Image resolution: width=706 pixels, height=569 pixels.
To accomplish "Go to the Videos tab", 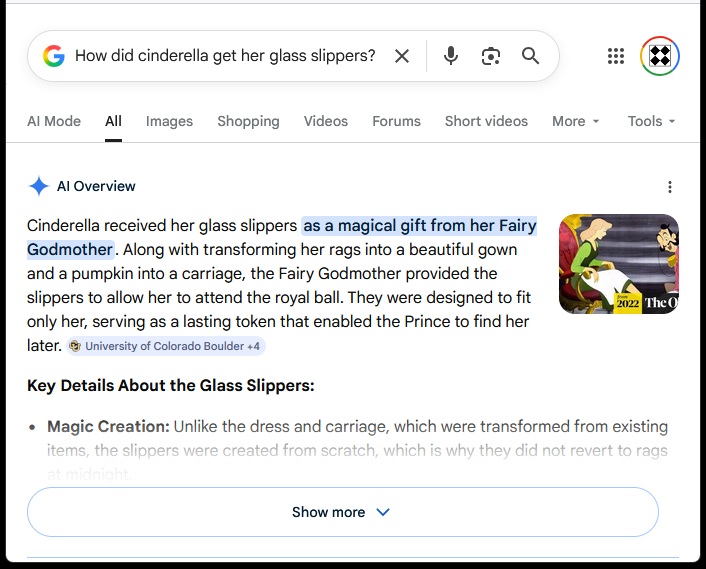I will [x=326, y=121].
